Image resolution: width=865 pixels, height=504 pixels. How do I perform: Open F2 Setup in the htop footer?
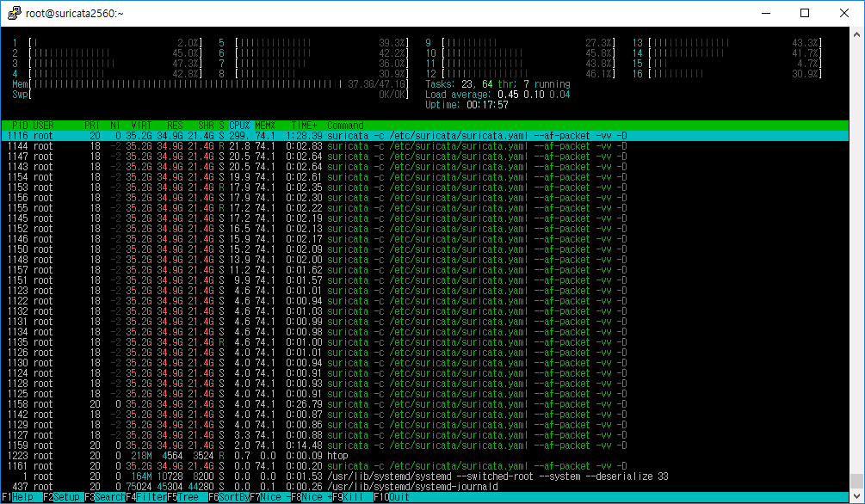click(x=62, y=497)
